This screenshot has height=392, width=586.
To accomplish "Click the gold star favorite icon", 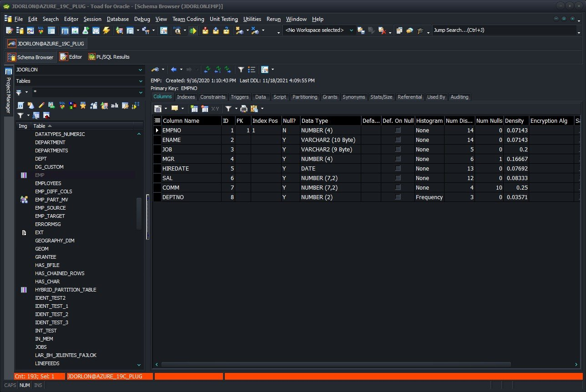I will tap(83, 105).
